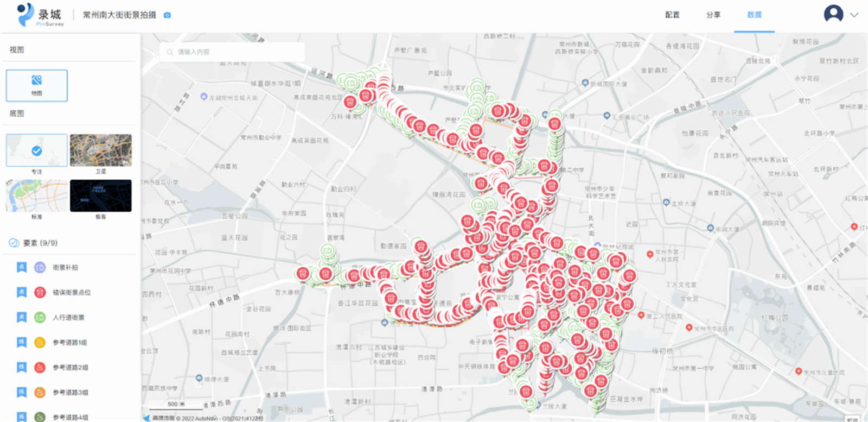The image size is (868, 422).
Task: Select the 数据 tab
Action: pos(754,15)
